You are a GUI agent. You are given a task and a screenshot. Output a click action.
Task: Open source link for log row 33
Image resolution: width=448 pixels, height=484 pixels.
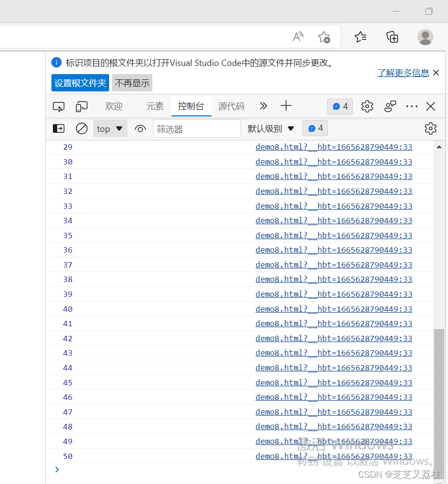[334, 206]
